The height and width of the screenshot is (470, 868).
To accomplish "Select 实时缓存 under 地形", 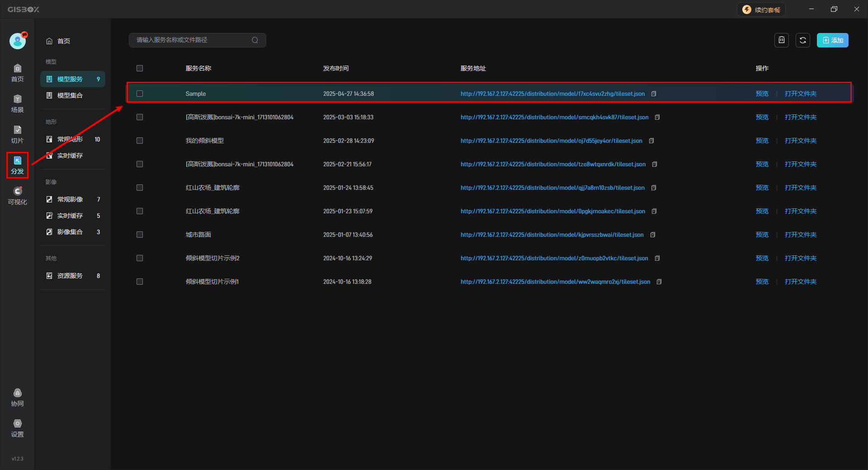I will point(72,155).
